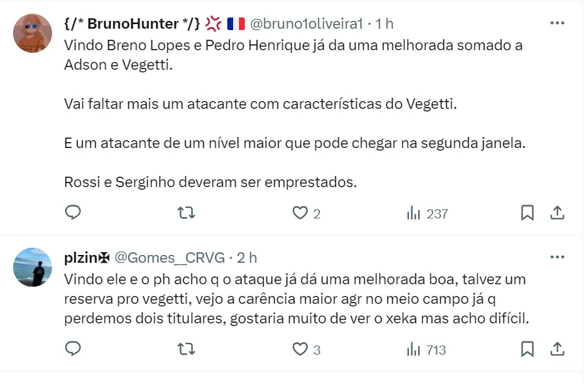This screenshot has width=588, height=384.
Task: Open BrunoHunter's profile picture
Action: pyautogui.click(x=33, y=33)
